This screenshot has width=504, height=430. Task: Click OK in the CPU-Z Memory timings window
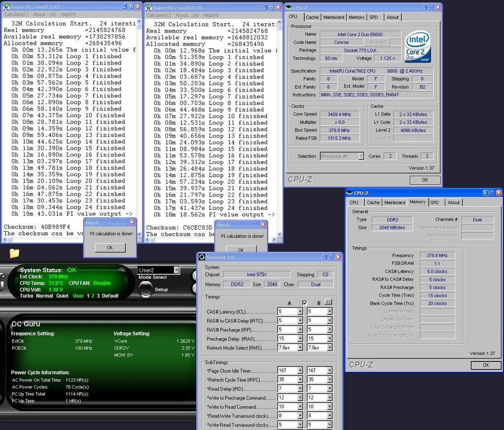(486, 365)
